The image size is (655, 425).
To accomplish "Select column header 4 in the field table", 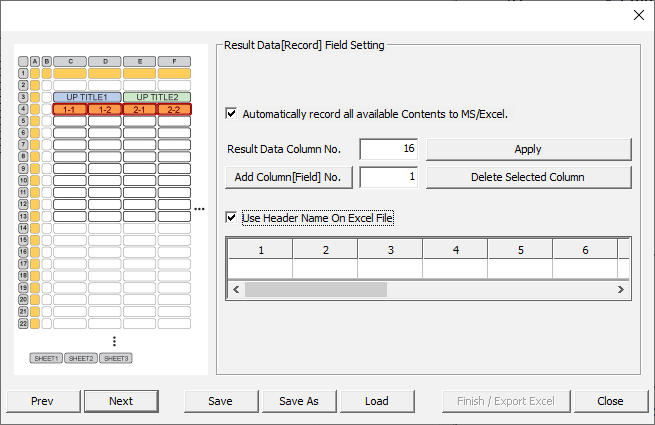I will point(455,249).
